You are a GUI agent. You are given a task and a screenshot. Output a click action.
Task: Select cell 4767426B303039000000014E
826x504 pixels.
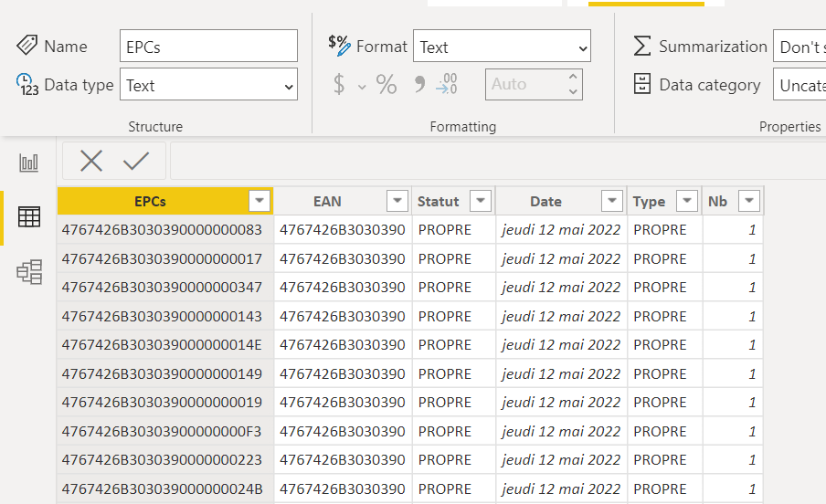(164, 344)
